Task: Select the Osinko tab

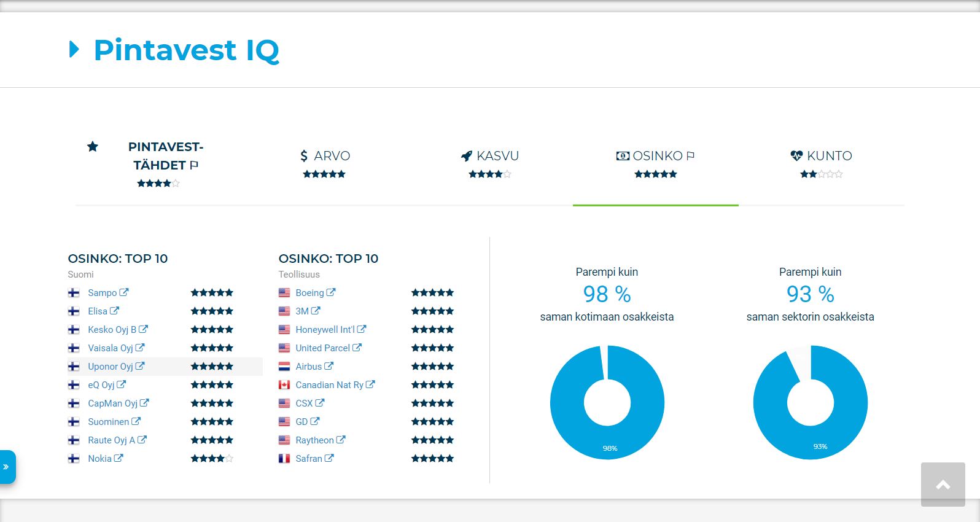Action: pos(656,165)
